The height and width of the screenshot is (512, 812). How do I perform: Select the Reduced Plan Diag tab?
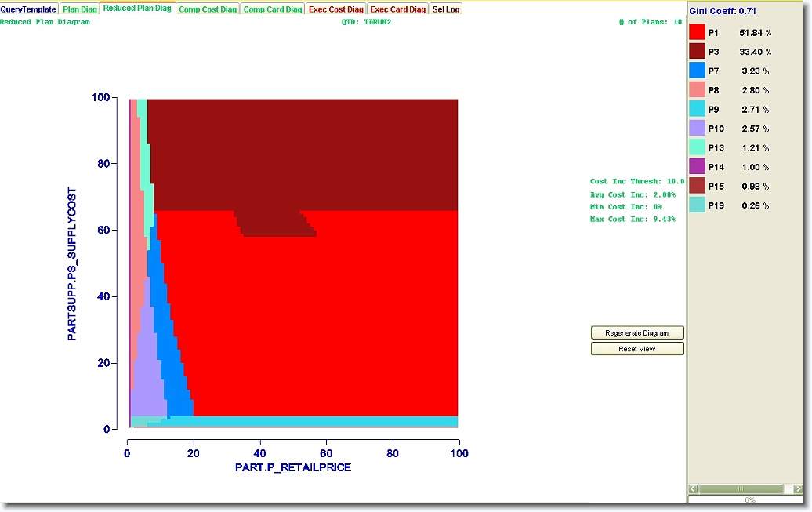[x=137, y=9]
